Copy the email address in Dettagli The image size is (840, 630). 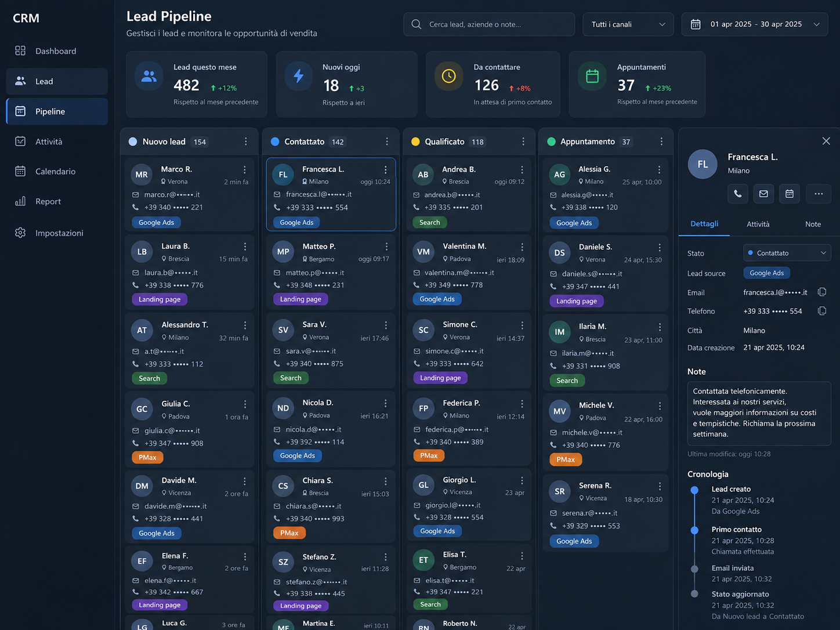pyautogui.click(x=822, y=292)
